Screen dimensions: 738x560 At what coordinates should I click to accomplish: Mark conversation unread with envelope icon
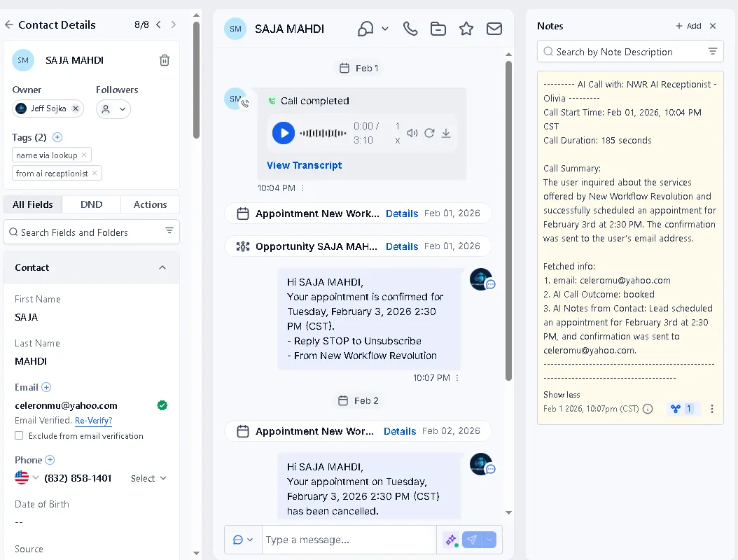click(x=494, y=29)
